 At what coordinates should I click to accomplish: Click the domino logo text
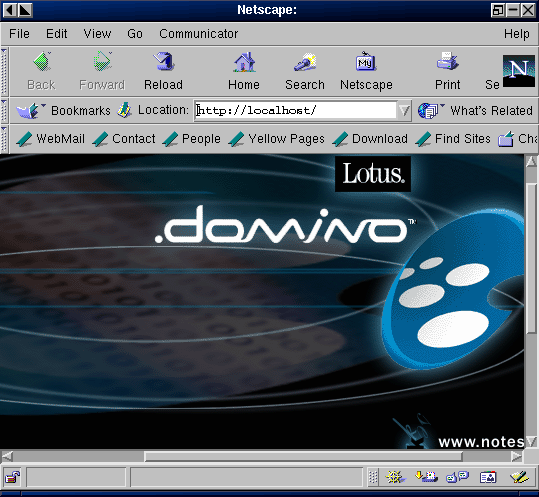tap(285, 225)
